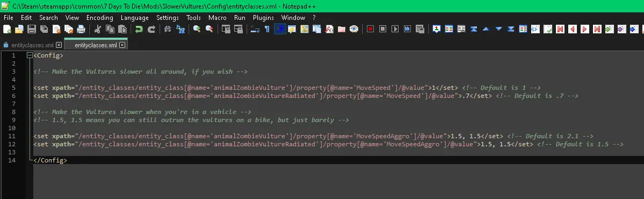Toggle Word Wrap toolbar button
644x199 pixels.
click(x=255, y=29)
